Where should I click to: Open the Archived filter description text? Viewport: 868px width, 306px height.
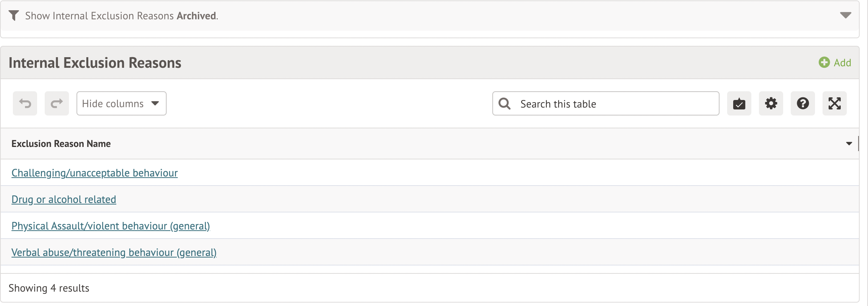pos(122,16)
